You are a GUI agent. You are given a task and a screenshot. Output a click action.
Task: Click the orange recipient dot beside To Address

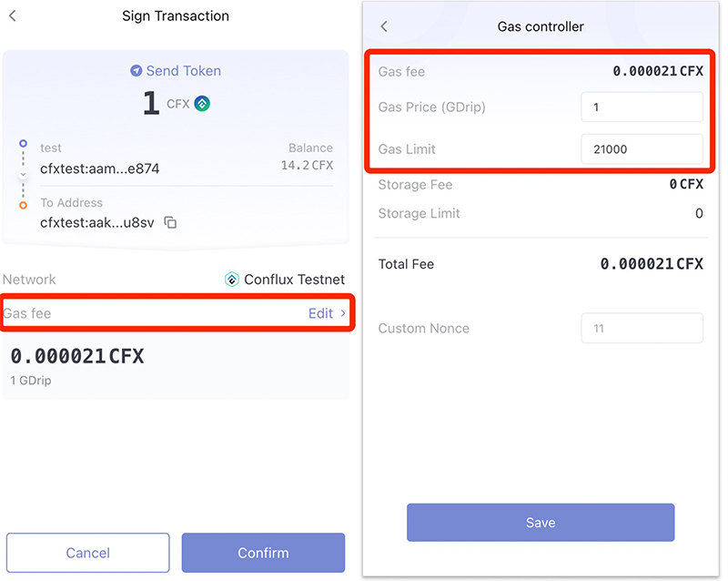23,205
